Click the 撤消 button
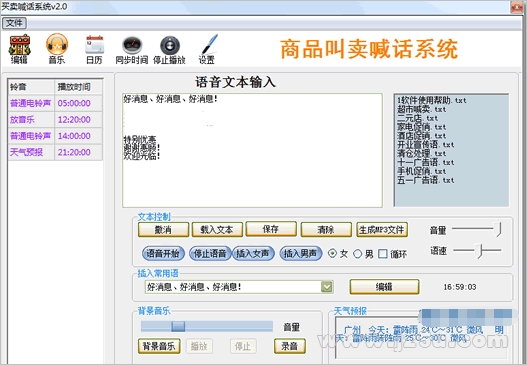The image size is (527, 365). coord(163,230)
